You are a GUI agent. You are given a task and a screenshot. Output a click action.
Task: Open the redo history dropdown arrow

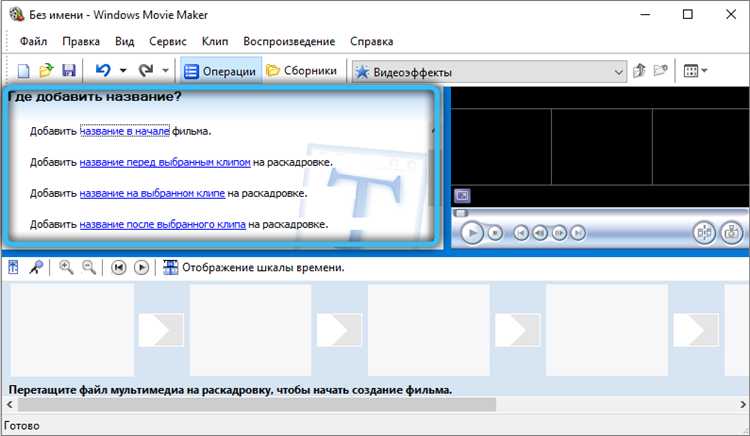[x=165, y=71]
